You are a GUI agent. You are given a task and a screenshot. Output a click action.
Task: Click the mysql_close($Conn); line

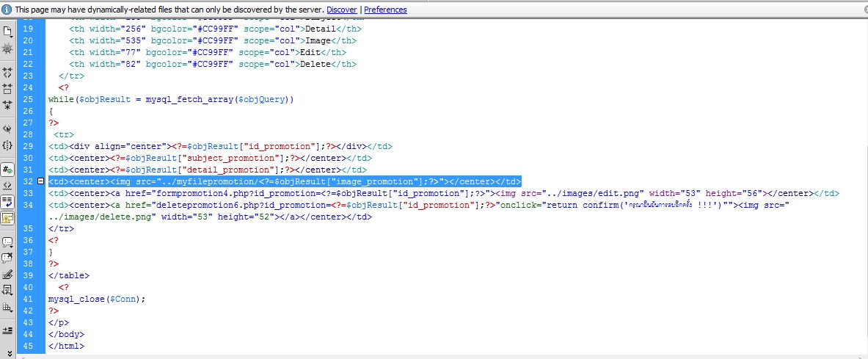pos(97,299)
